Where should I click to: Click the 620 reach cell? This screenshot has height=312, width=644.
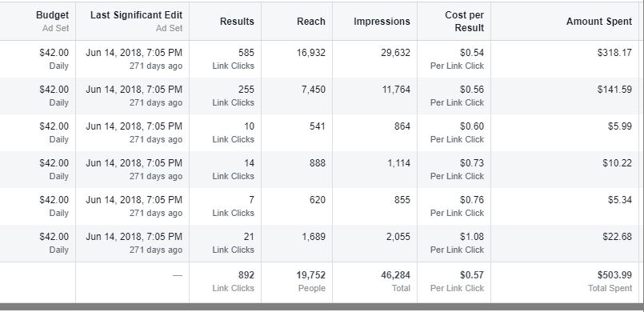coord(318,200)
